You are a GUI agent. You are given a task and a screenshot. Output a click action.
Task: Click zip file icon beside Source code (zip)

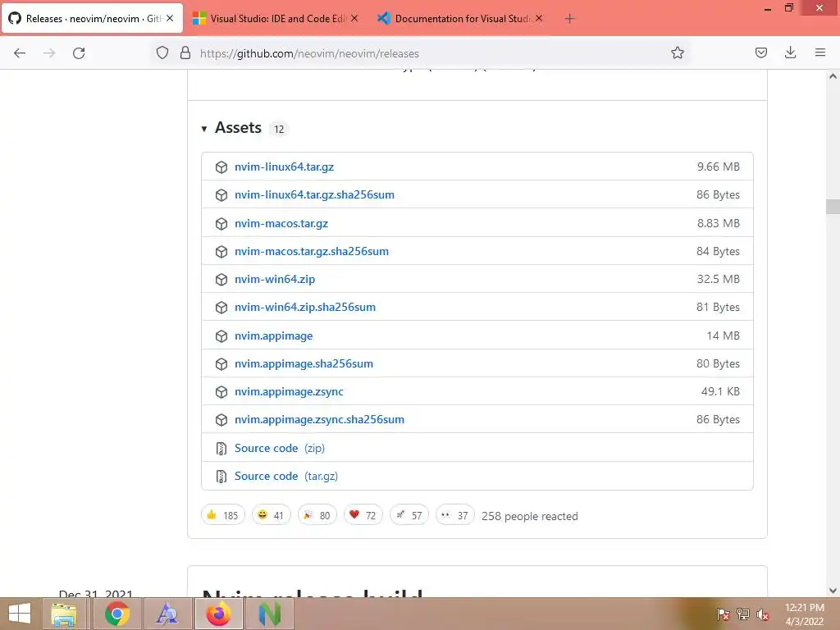(221, 449)
